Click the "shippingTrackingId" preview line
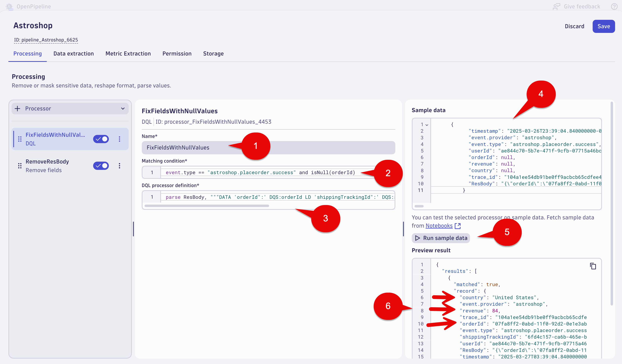 [x=523, y=337]
